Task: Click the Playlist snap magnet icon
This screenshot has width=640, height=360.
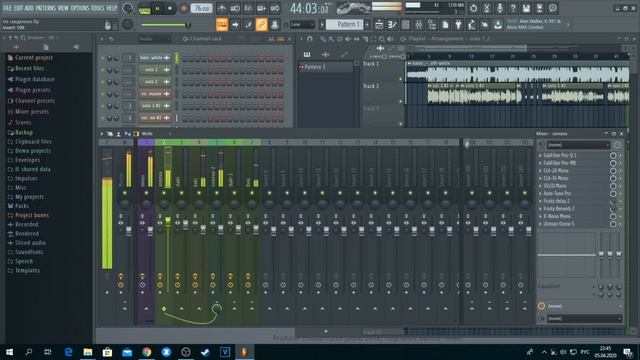Action: 310,39
